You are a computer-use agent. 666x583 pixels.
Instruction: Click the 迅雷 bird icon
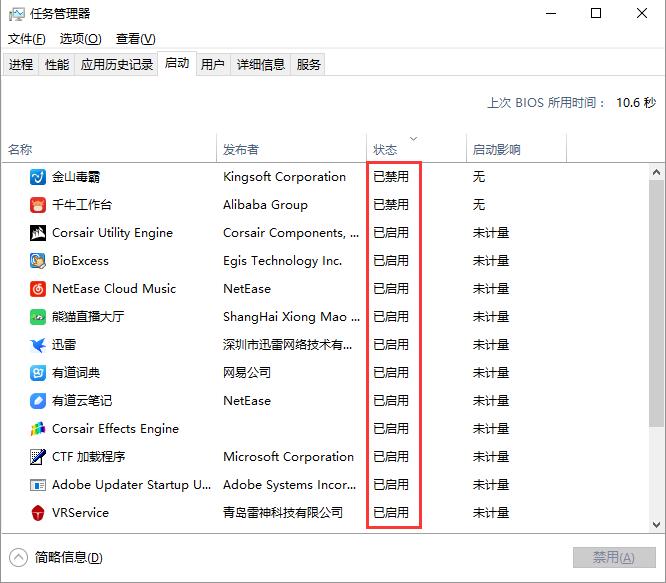(x=38, y=345)
